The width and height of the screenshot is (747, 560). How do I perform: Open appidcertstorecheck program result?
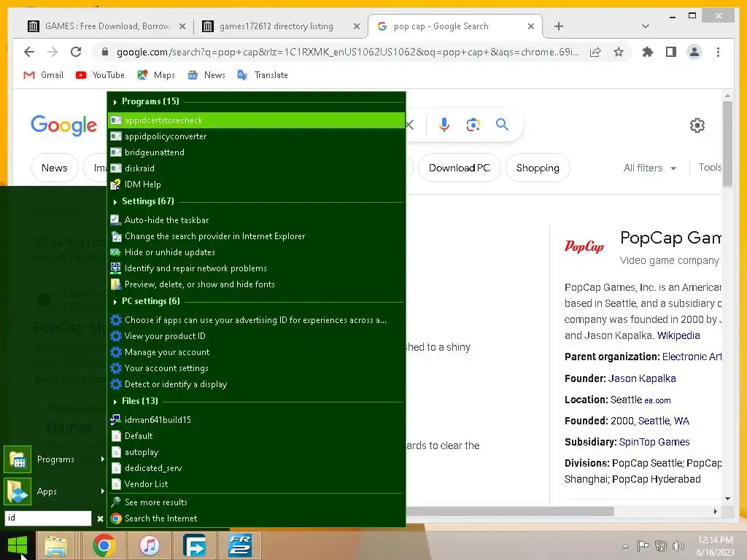pos(256,120)
